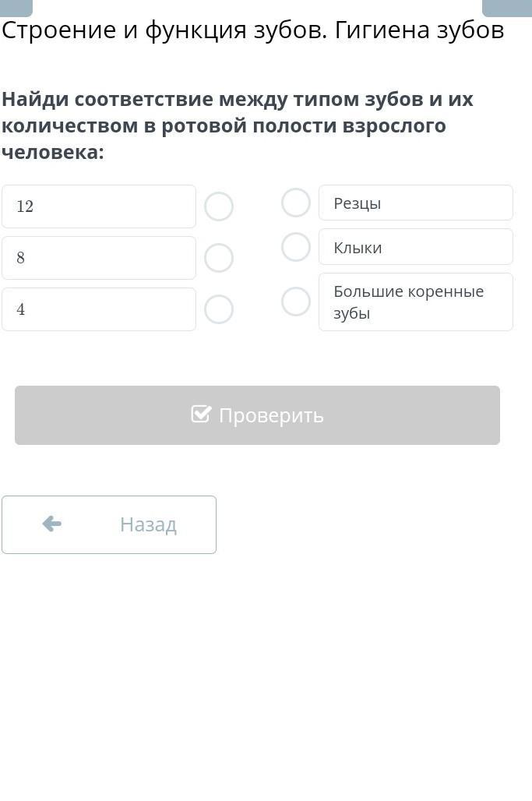Select the circle next to 8
Viewport: 532px width, 801px height.
(219, 258)
